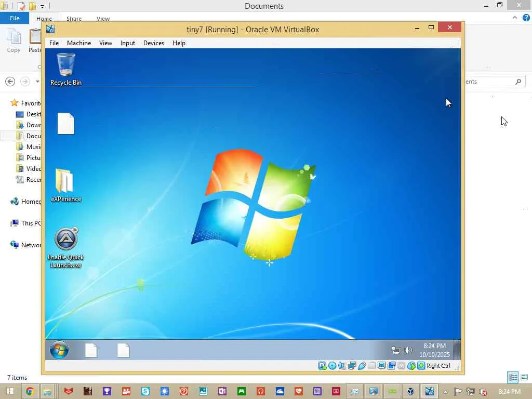Screen dimensions: 532x399
Task: Open VM volume speaker tray icon
Action: click(x=408, y=350)
